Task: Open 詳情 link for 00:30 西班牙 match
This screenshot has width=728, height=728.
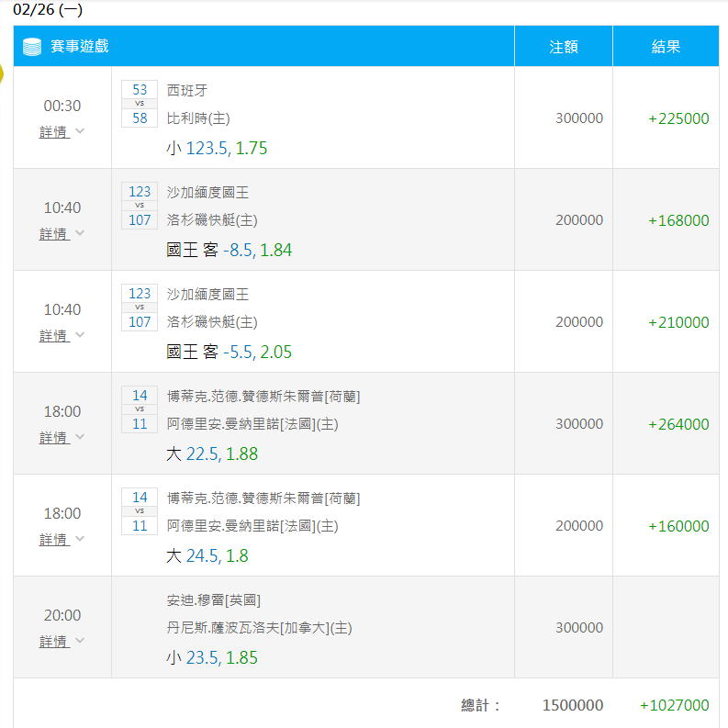Action: tap(54, 132)
